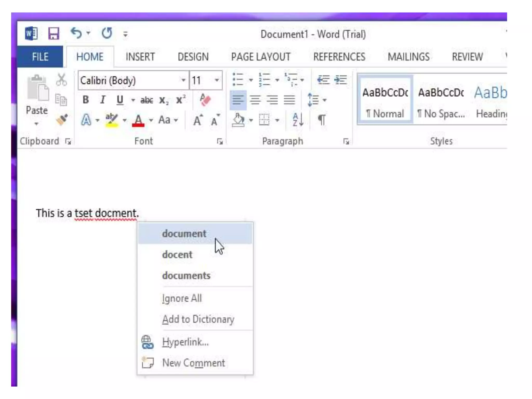The height and width of the screenshot is (399, 532).
Task: Expand the font size 11 dropdown
Action: tap(217, 80)
